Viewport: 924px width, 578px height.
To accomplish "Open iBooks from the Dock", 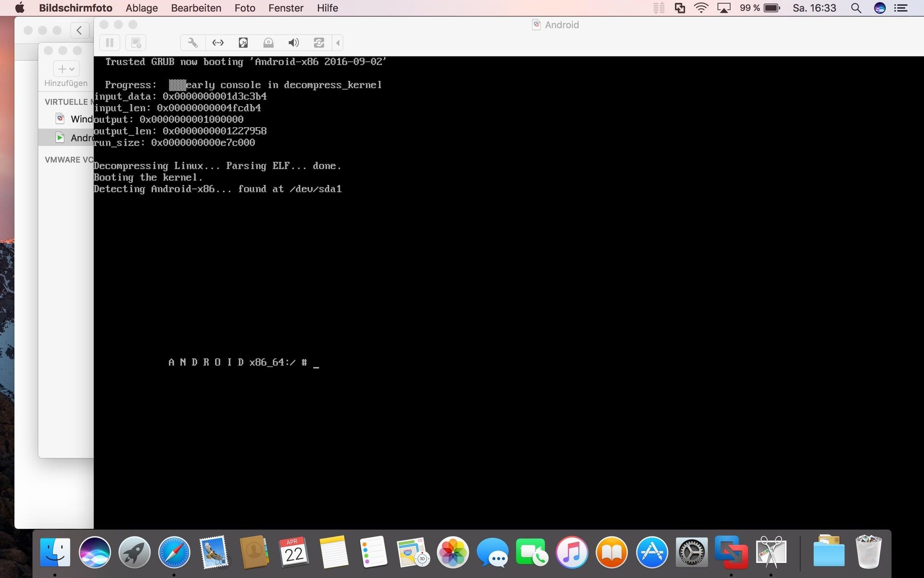I will tap(612, 552).
